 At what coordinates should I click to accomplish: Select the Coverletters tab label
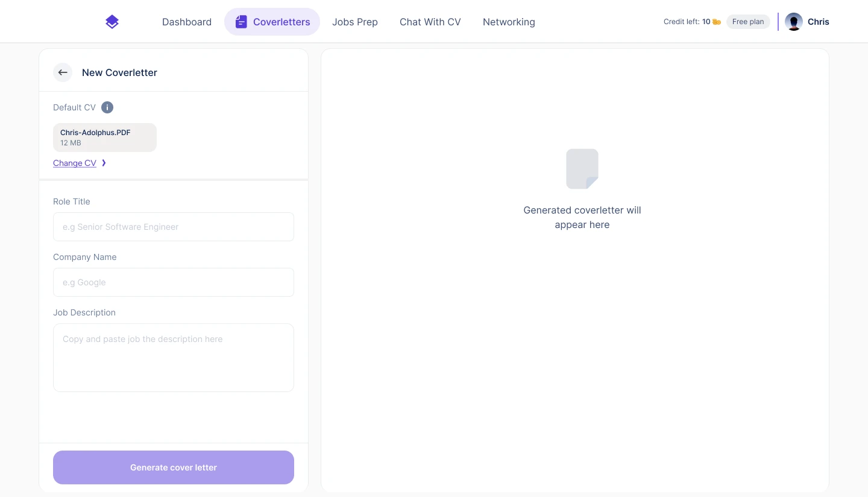[281, 22]
